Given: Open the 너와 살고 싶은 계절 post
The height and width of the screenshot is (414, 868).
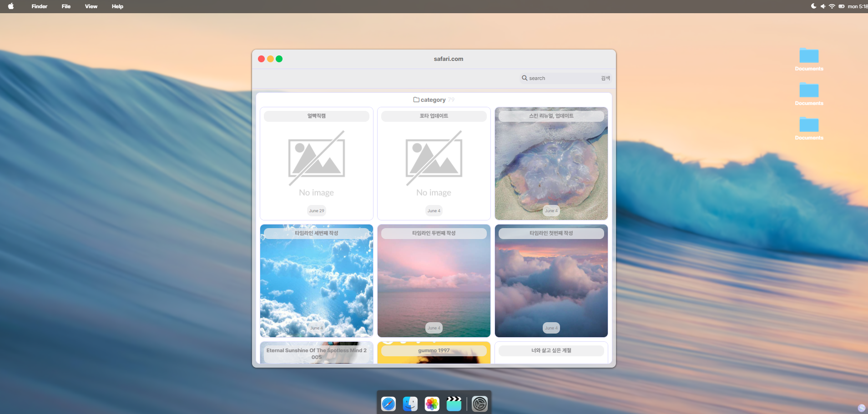Looking at the screenshot, I should click(551, 350).
